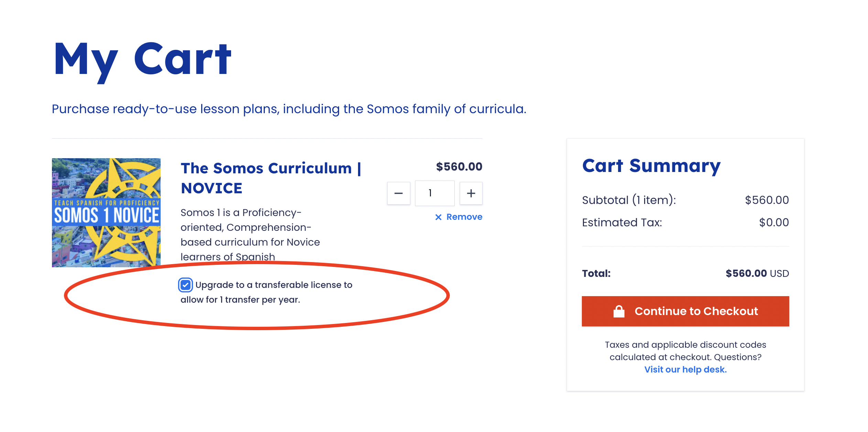Click the Somos 1 product description text
The width and height of the screenshot is (868, 432).
tap(250, 235)
